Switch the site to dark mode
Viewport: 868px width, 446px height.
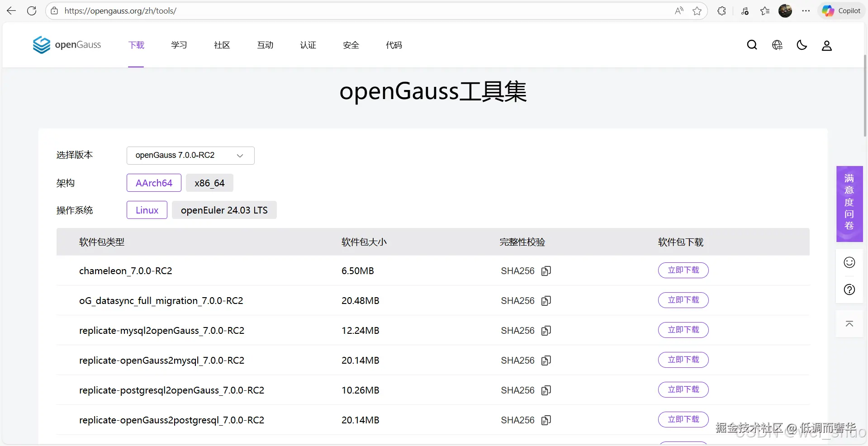click(x=802, y=45)
